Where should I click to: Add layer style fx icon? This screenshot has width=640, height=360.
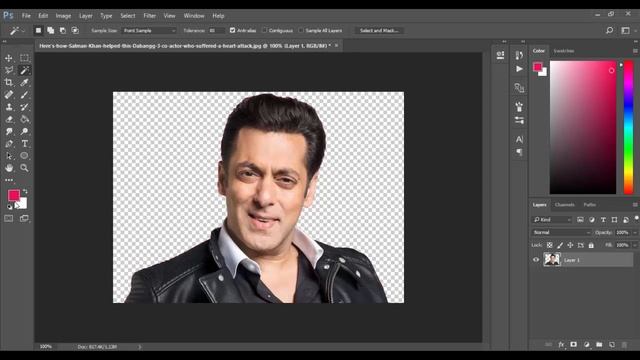point(561,345)
